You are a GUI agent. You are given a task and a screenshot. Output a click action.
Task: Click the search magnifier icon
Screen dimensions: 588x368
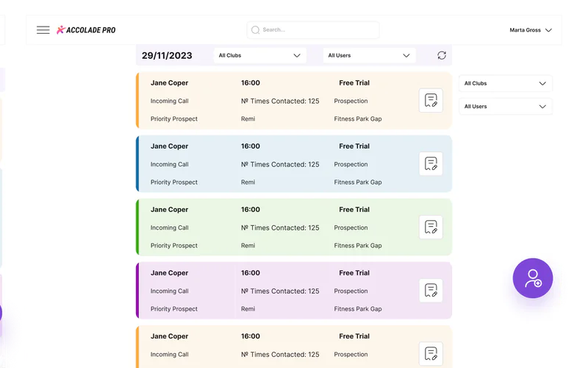[255, 30]
